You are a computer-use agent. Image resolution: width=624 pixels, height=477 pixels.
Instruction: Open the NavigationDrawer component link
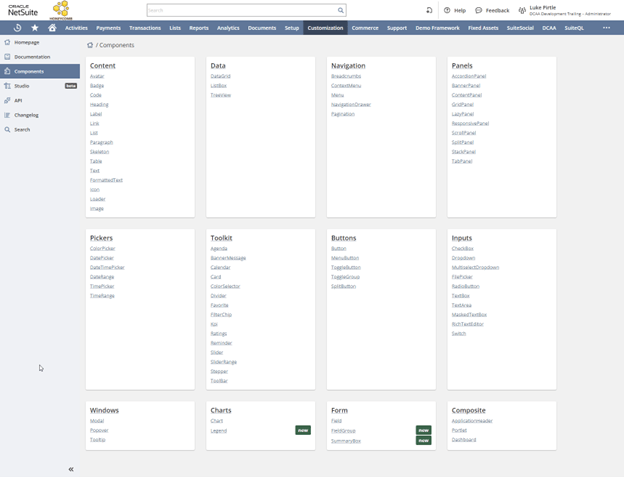[x=351, y=105]
